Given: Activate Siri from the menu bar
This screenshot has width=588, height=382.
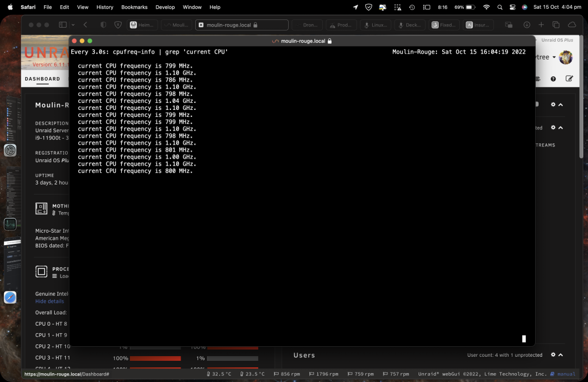Looking at the screenshot, I should click(524, 7).
